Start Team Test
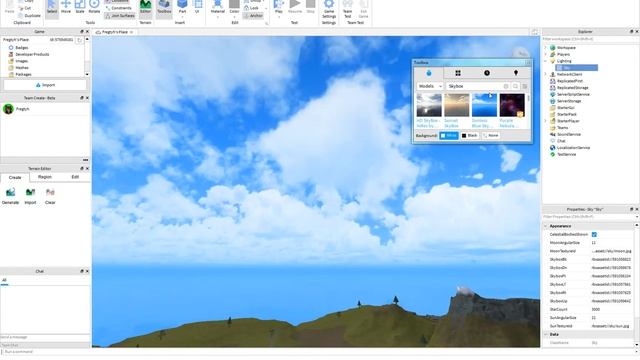The width and height of the screenshot is (640, 360). pyautogui.click(x=348, y=9)
